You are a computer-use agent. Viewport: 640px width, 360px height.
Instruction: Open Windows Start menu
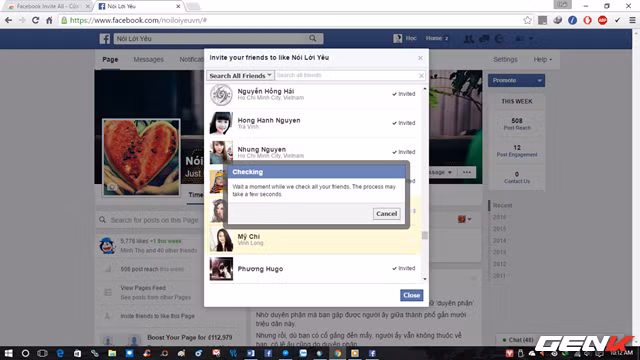(x=8, y=353)
